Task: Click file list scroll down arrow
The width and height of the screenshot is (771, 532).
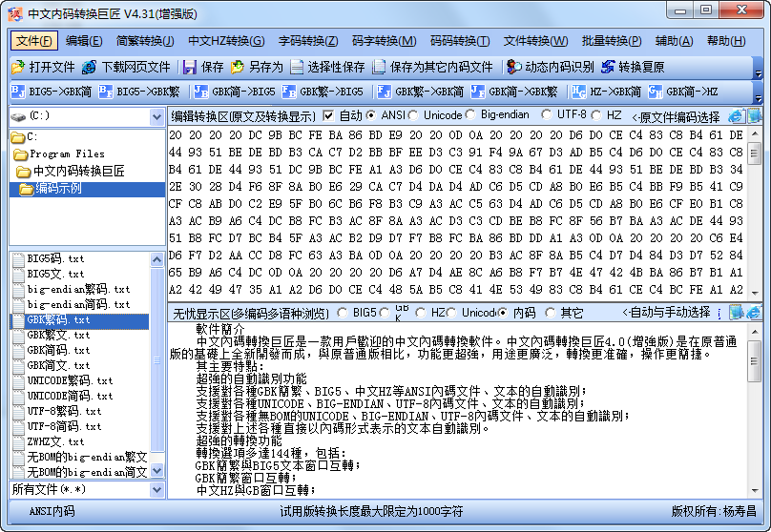Action: point(156,471)
